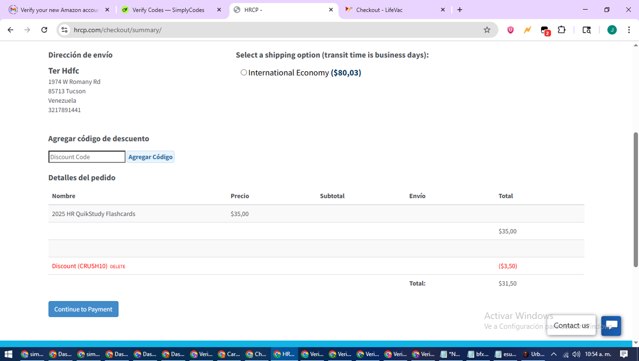The width and height of the screenshot is (639, 361).
Task: Open the 'Urb...' taskbar application
Action: tap(533, 354)
